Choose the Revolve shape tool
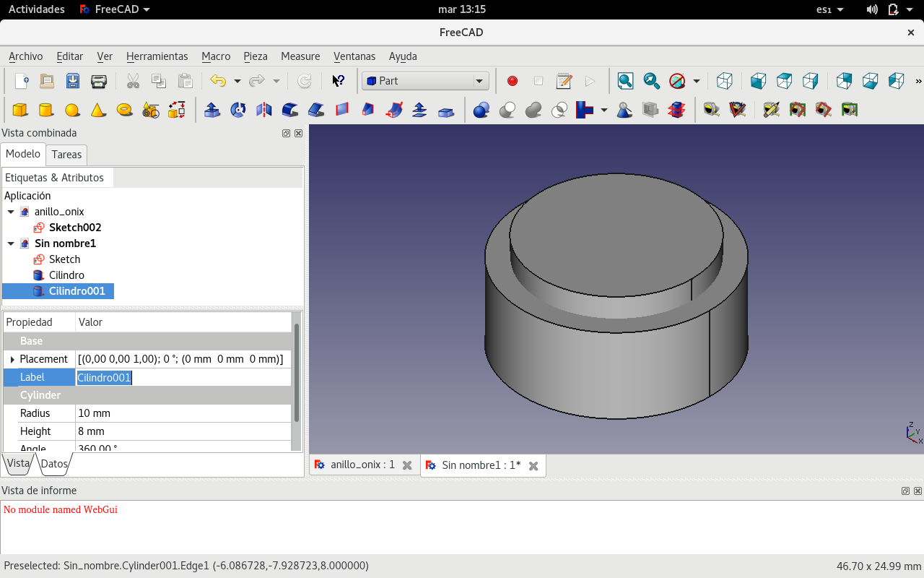 (x=238, y=110)
